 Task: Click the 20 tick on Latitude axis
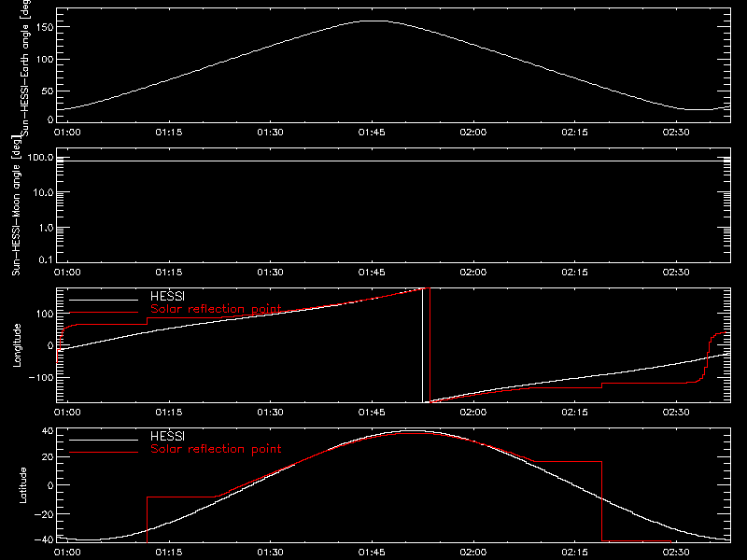[48, 457]
